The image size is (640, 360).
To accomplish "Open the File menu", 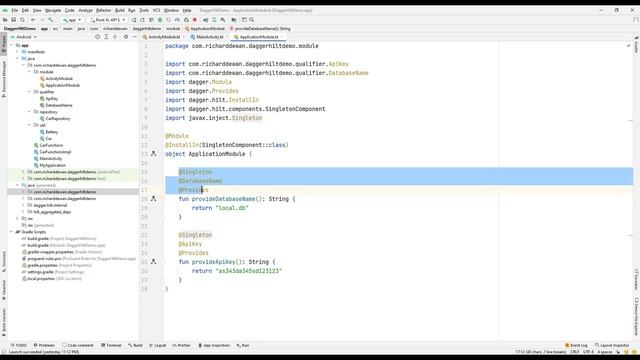I will [15, 10].
